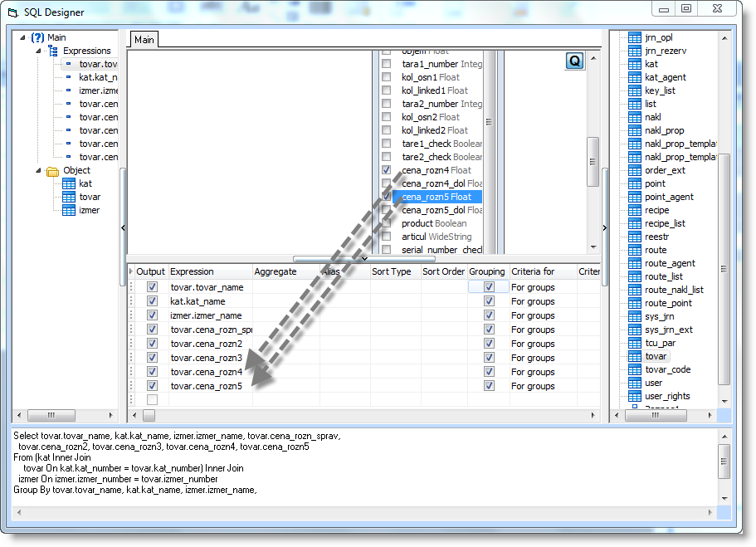Screen dimensions: 756x547
Task: Click the diagram pane vertical scrollbar down arrow
Action: pyautogui.click(x=593, y=247)
